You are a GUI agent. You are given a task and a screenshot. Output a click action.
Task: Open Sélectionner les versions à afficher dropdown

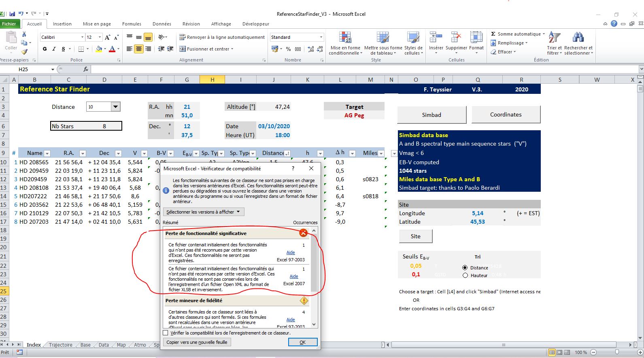click(204, 212)
